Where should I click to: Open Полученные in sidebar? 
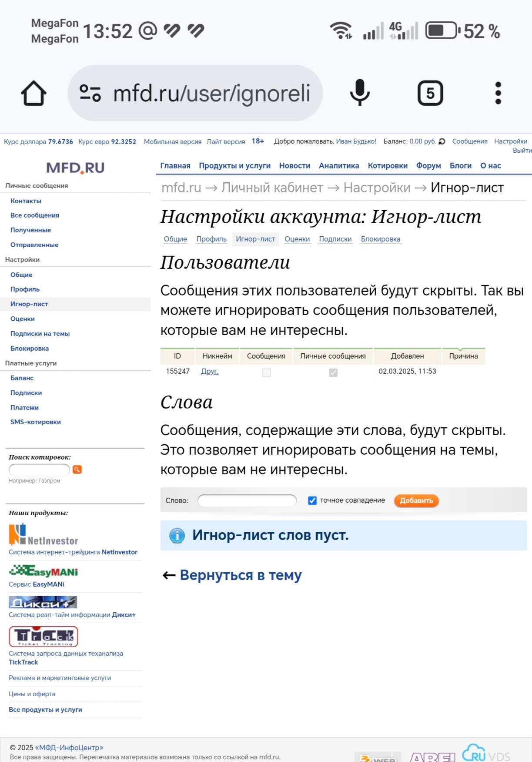(x=30, y=230)
